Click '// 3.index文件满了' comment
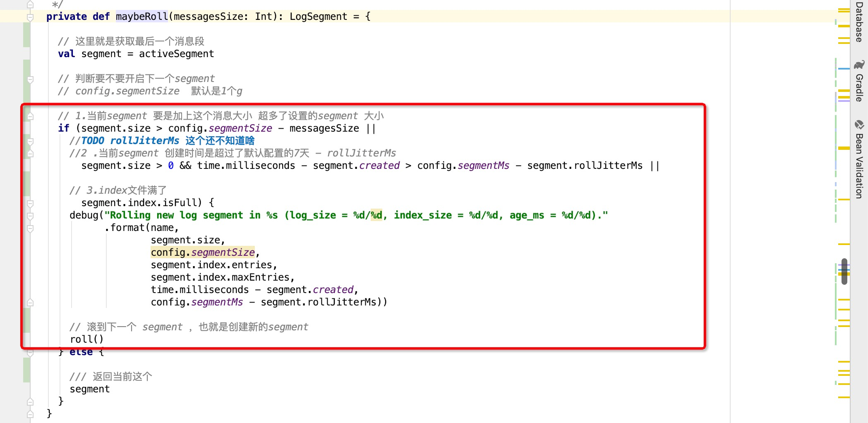 coord(118,190)
